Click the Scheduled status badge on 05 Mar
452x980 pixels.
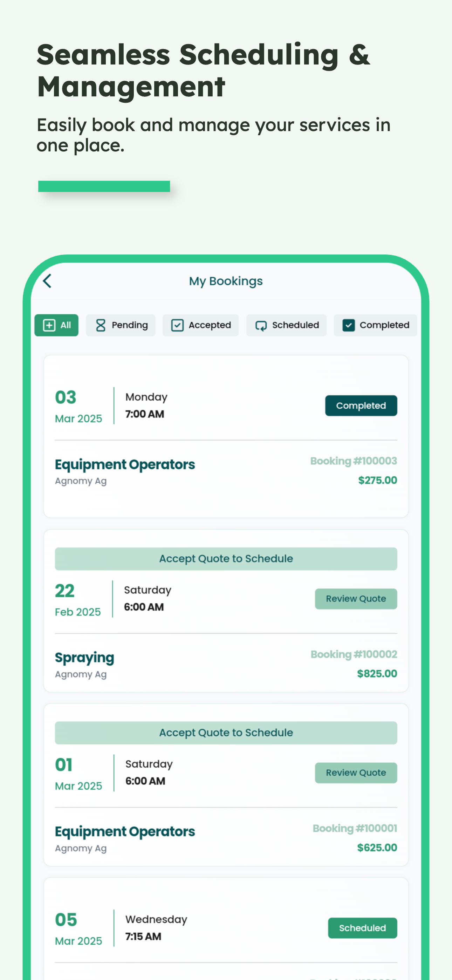362,928
